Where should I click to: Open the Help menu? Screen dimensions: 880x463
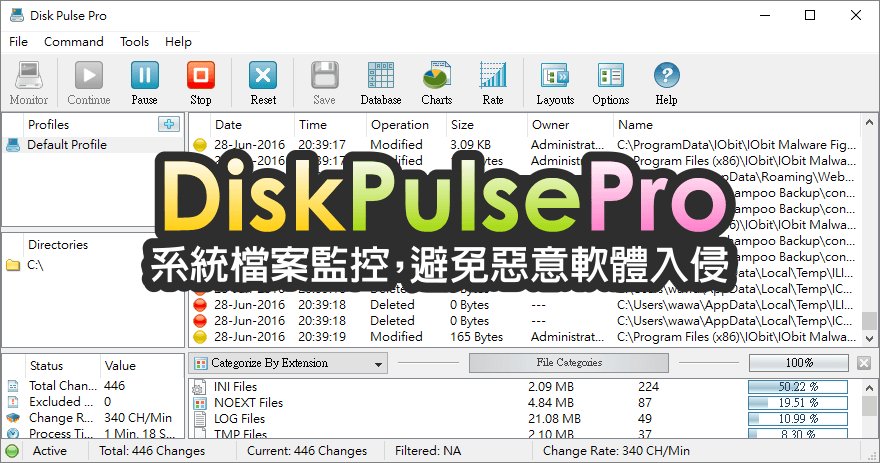[x=178, y=42]
